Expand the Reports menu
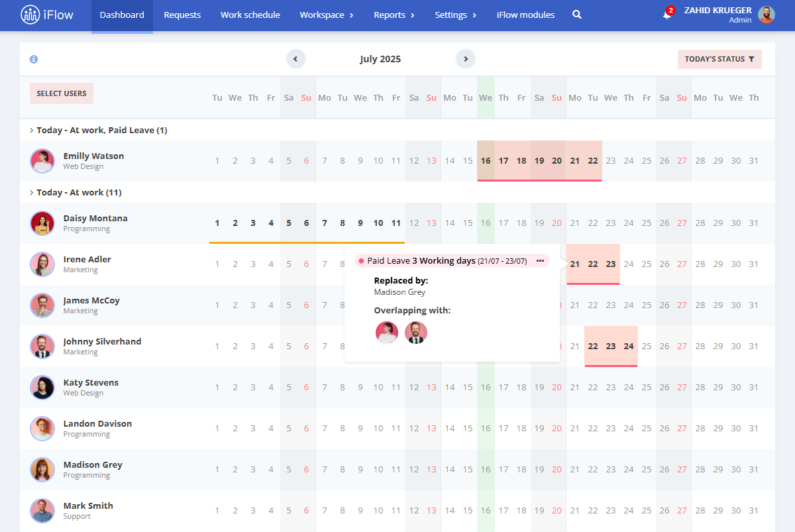The width and height of the screenshot is (795, 532). 394,15
